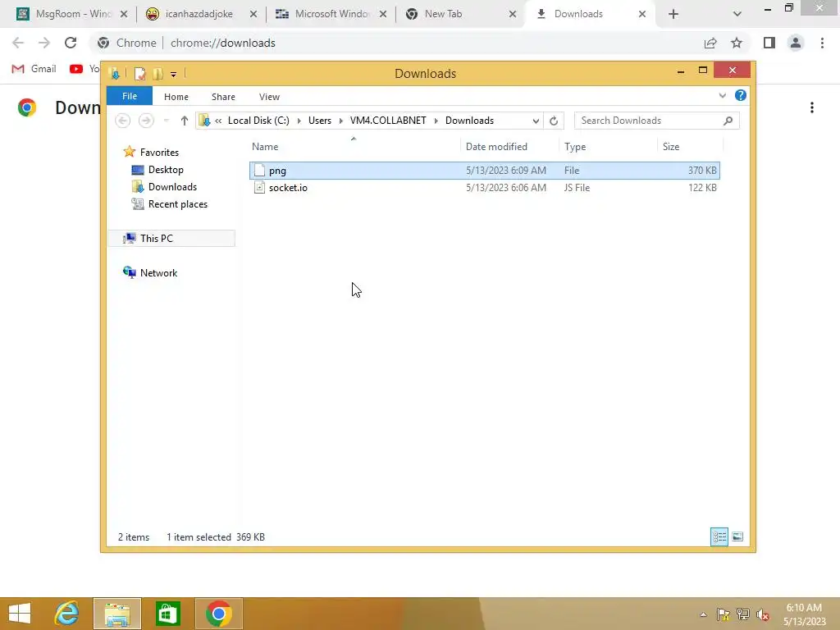
Task: Go up one folder level arrow
Action: click(x=185, y=121)
